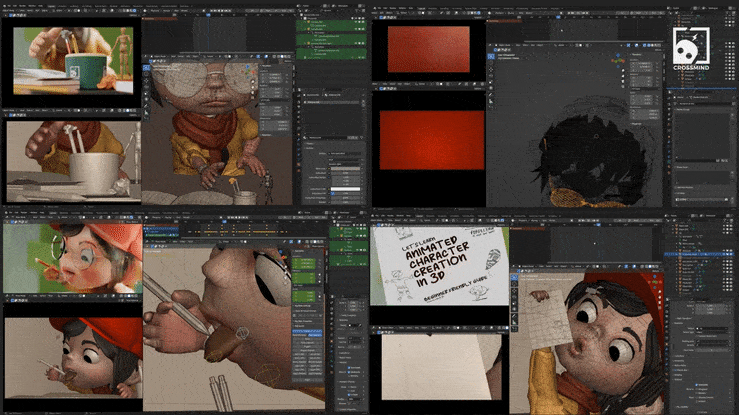Toggle viewport gizmos in black hair viewport
This screenshot has width=739, height=415.
[x=629, y=45]
